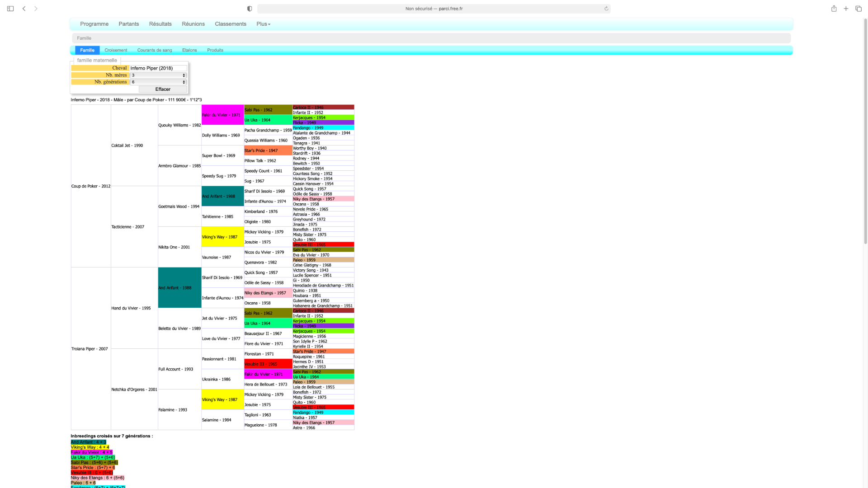Go forward with the browser forward arrow
This screenshot has height=488, width=868.
[x=36, y=9]
